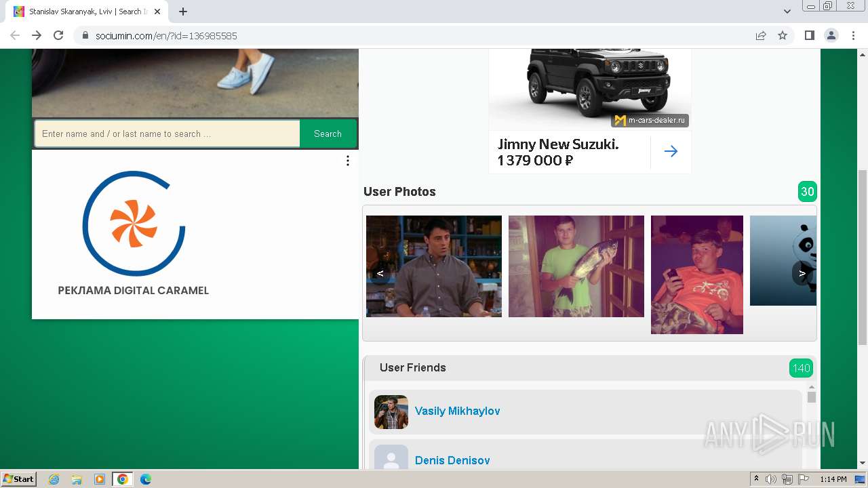Screen dimensions: 868x488
Task: Switch to Chrome in the taskbar
Action: [x=123, y=479]
